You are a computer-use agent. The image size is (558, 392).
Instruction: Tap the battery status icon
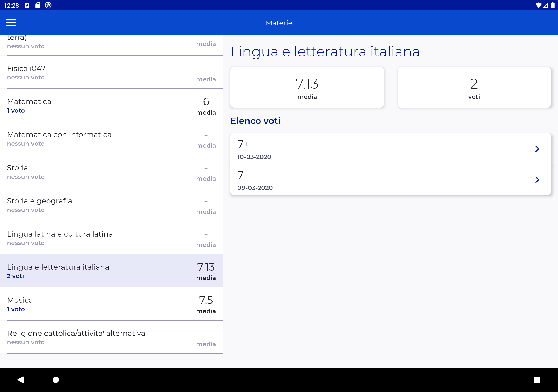pos(553,5)
